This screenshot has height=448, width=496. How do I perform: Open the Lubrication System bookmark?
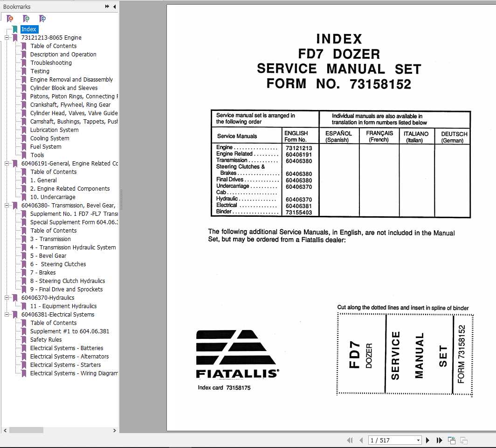tap(55, 130)
